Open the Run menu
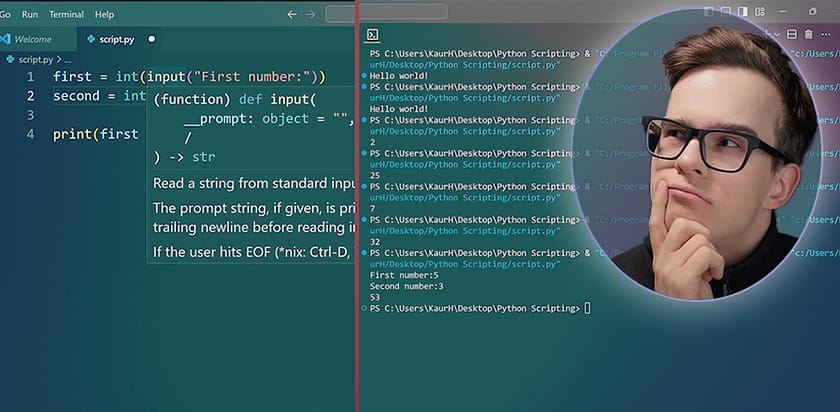This screenshot has width=840, height=412. 30,14
